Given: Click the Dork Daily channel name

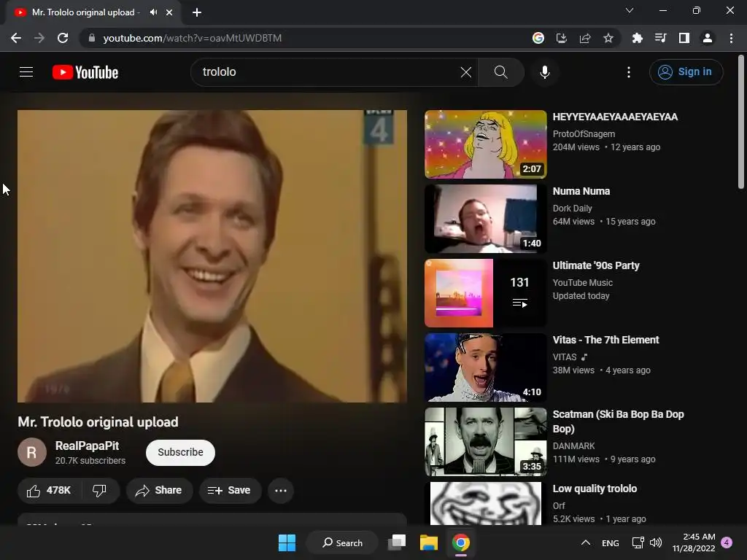Looking at the screenshot, I should pyautogui.click(x=572, y=208).
